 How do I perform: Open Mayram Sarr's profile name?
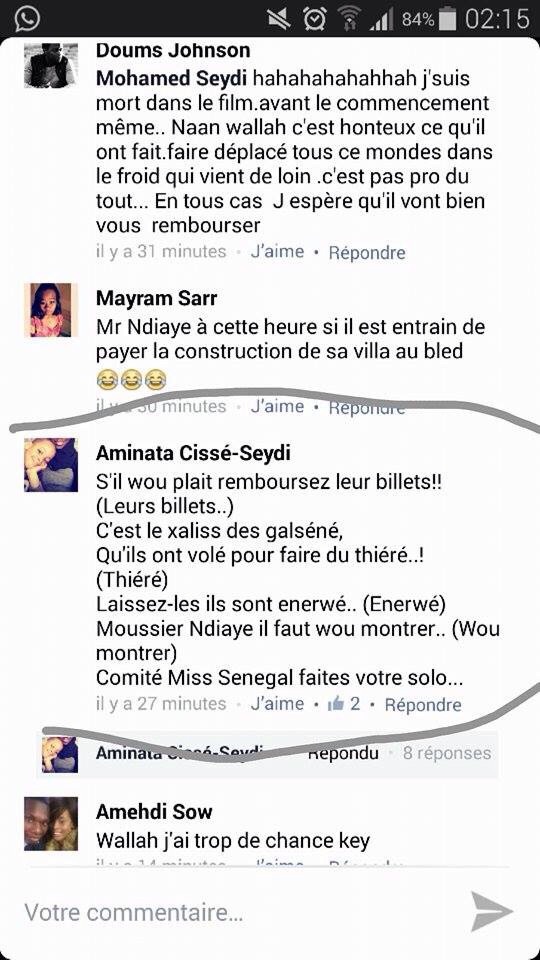pyautogui.click(x=157, y=298)
